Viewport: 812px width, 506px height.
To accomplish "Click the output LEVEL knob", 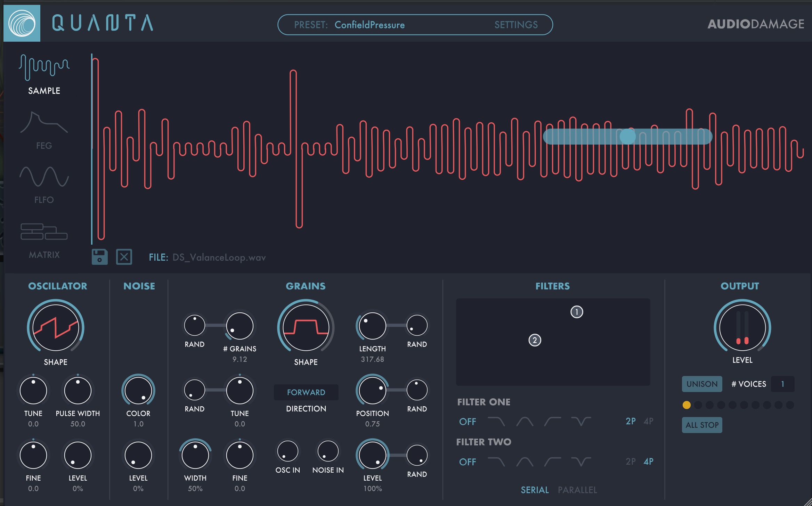I will click(742, 328).
